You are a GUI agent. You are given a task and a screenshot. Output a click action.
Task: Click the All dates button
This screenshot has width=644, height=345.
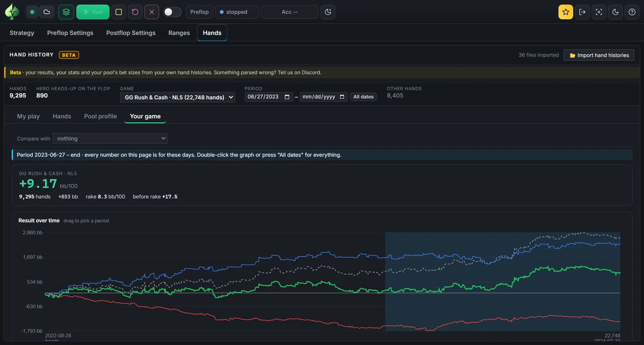click(363, 97)
